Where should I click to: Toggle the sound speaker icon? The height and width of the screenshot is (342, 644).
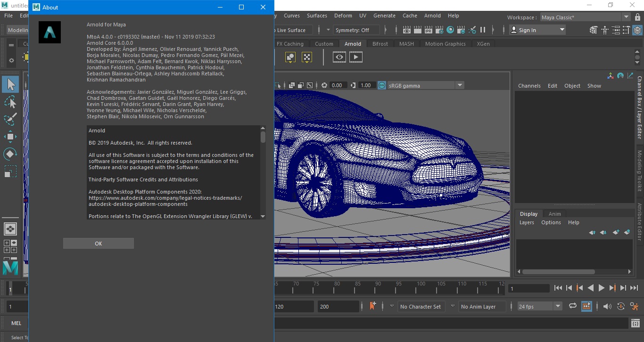coord(607,306)
